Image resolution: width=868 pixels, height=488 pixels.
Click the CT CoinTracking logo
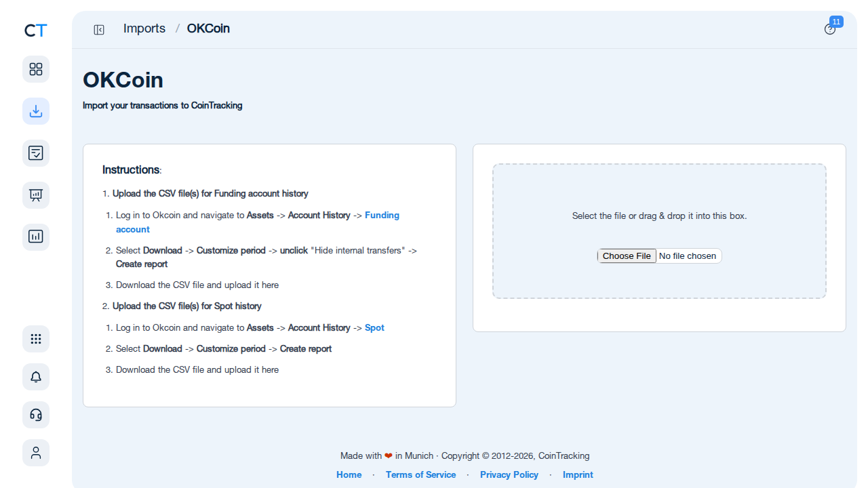pos(36,30)
